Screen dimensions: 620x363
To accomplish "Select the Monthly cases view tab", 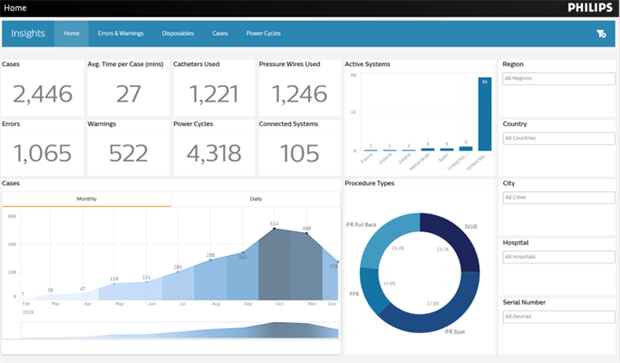I will coord(87,199).
